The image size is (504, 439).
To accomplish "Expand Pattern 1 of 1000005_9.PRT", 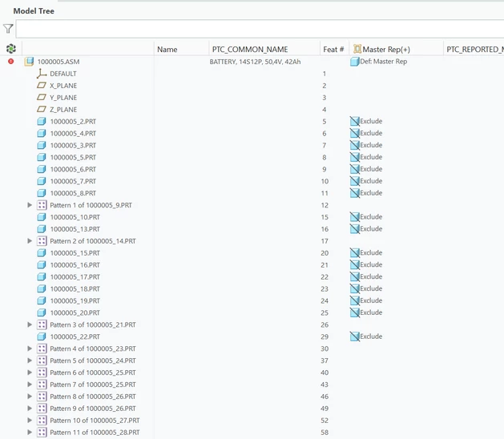I will click(30, 205).
